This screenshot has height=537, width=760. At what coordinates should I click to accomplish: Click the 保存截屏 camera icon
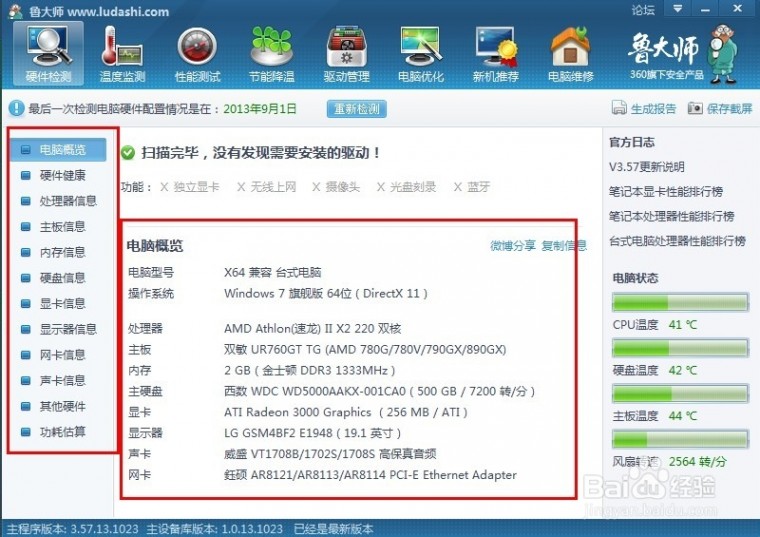click(695, 108)
